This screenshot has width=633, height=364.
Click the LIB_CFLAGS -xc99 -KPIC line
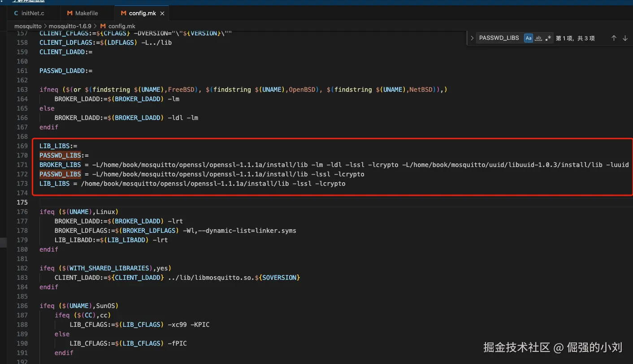tap(139, 325)
